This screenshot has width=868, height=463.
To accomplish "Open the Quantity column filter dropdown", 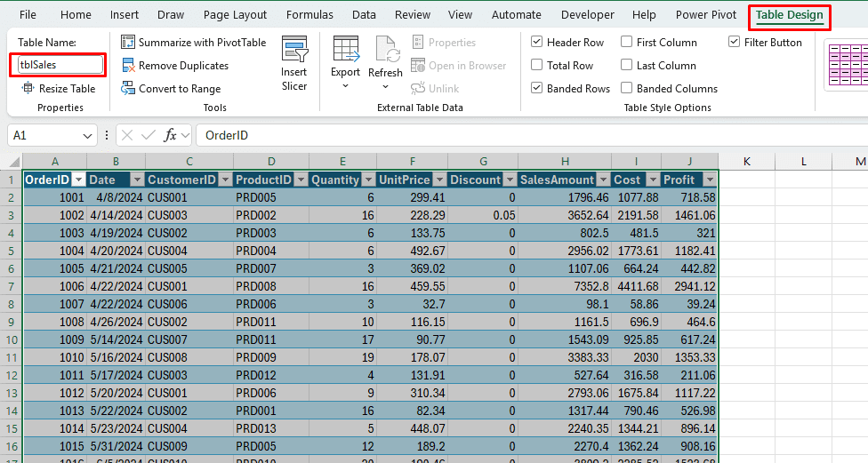I will 368,180.
